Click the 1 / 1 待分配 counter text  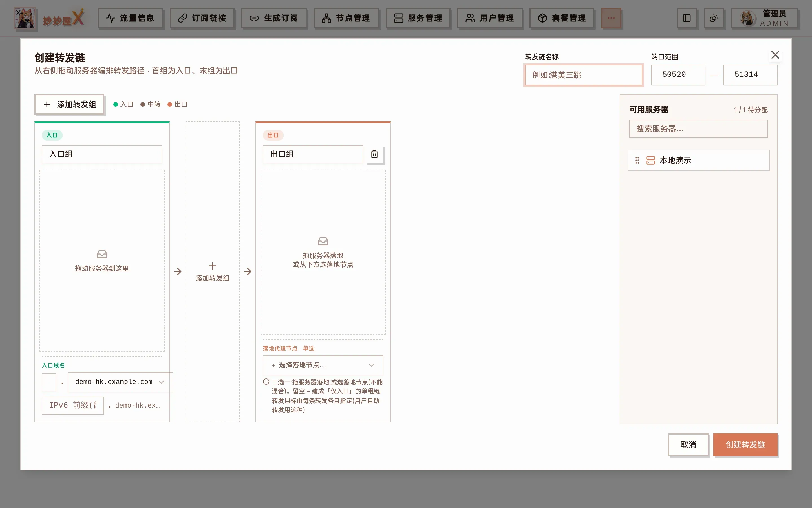(751, 110)
